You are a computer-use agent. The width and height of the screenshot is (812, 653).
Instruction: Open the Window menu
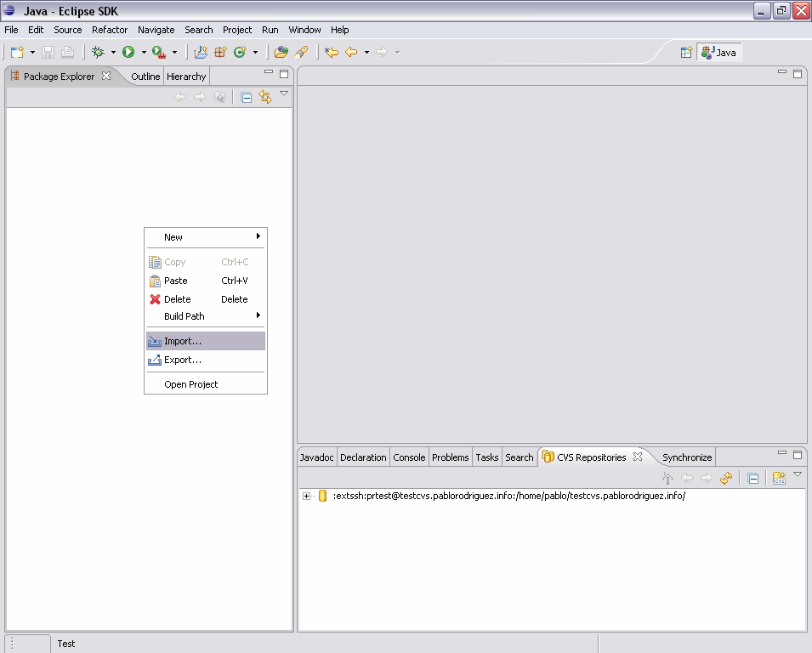304,30
